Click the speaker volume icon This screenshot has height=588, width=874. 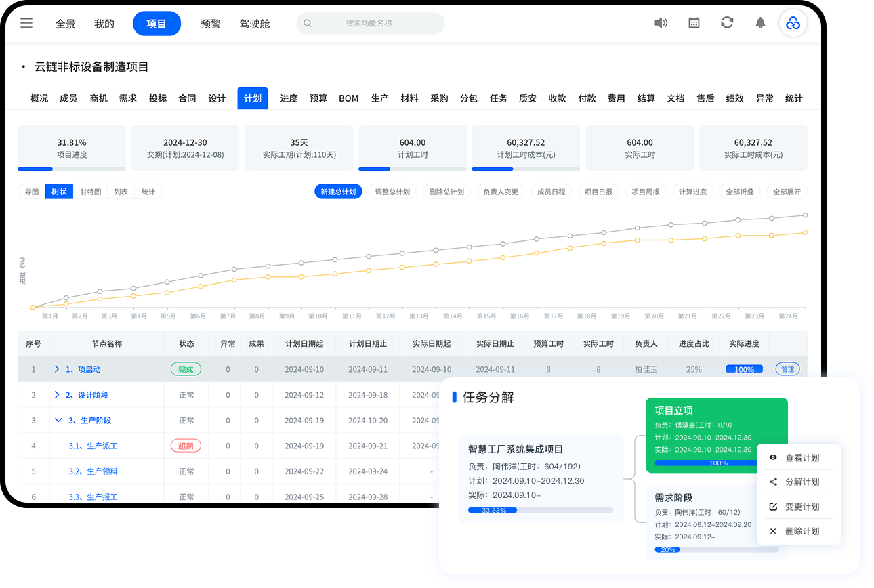tap(661, 23)
